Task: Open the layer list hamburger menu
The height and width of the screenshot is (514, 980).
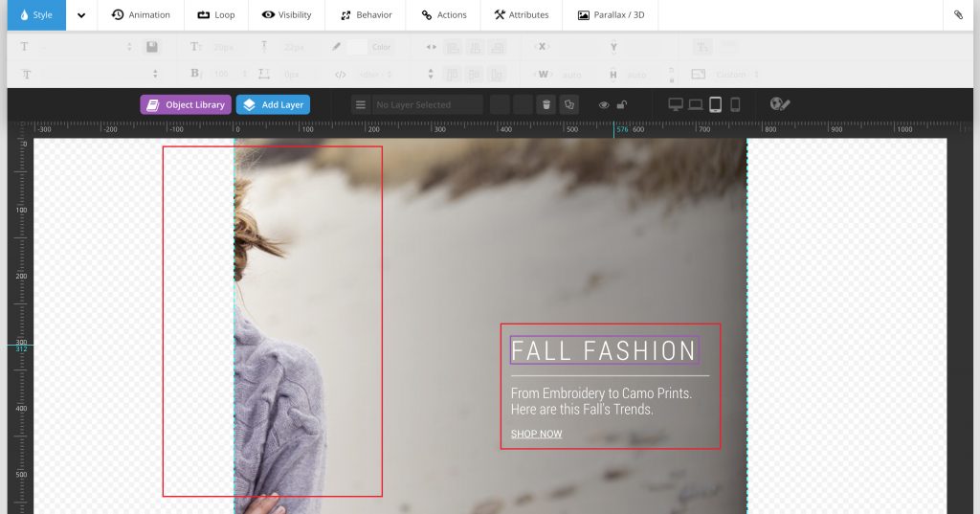Action: click(361, 105)
